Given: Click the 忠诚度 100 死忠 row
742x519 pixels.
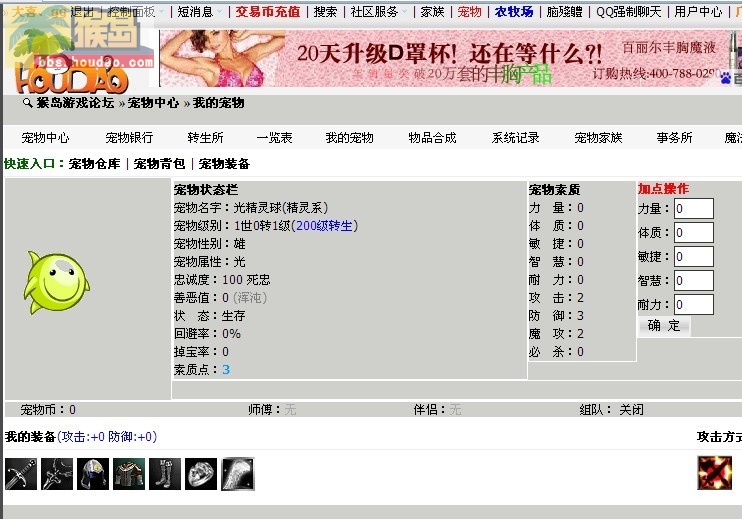Looking at the screenshot, I should pyautogui.click(x=222, y=280).
